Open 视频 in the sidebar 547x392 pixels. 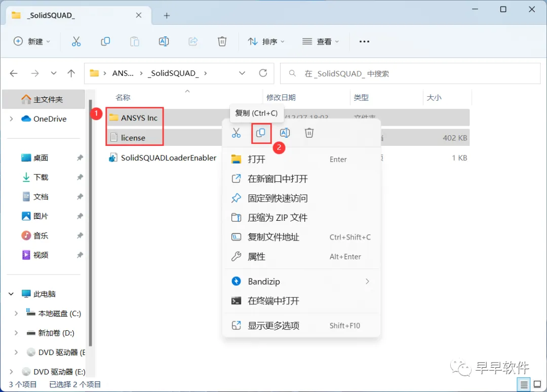(41, 255)
